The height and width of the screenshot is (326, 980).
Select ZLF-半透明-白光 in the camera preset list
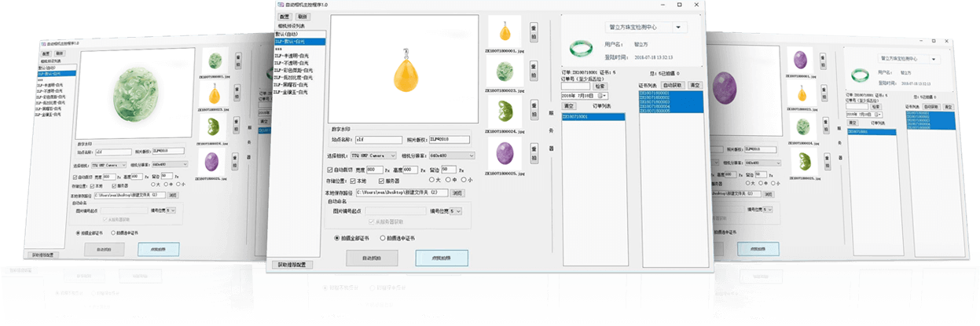pos(292,57)
